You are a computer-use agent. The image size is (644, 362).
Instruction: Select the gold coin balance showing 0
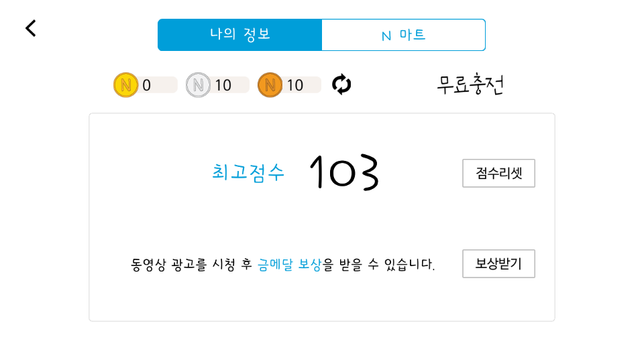pos(158,85)
